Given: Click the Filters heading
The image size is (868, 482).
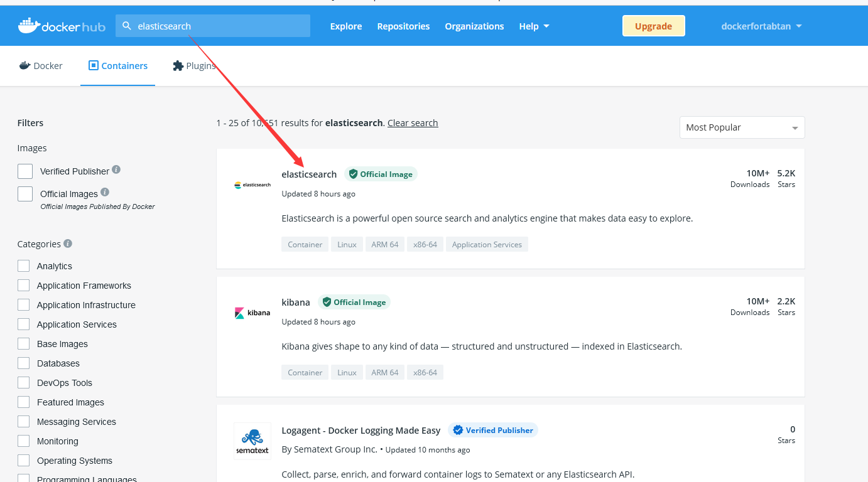Looking at the screenshot, I should (x=30, y=123).
